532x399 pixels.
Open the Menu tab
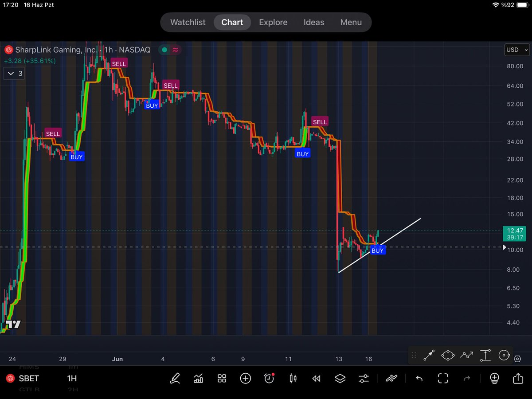tap(351, 22)
